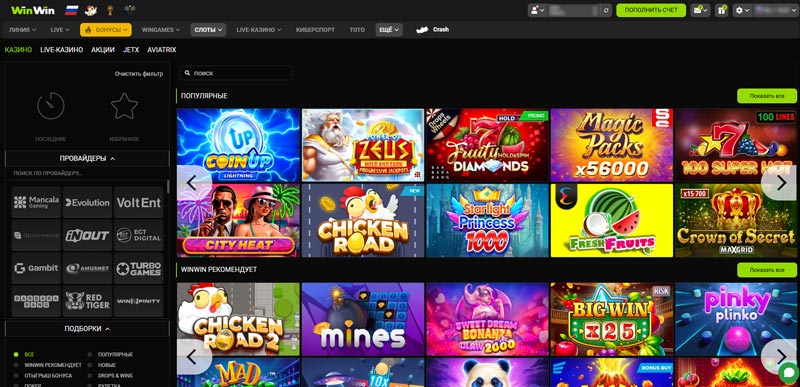Launch the Chicken Road game tile

coord(363,220)
